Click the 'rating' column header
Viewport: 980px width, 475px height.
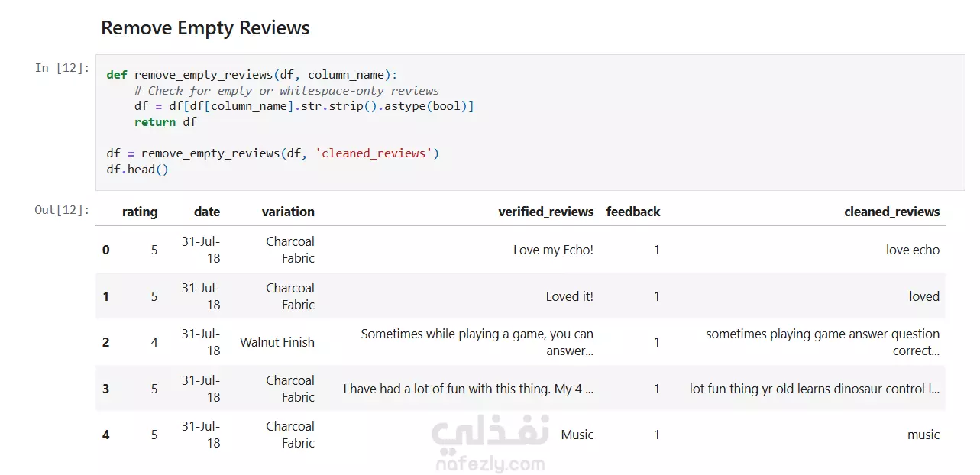[x=140, y=212]
